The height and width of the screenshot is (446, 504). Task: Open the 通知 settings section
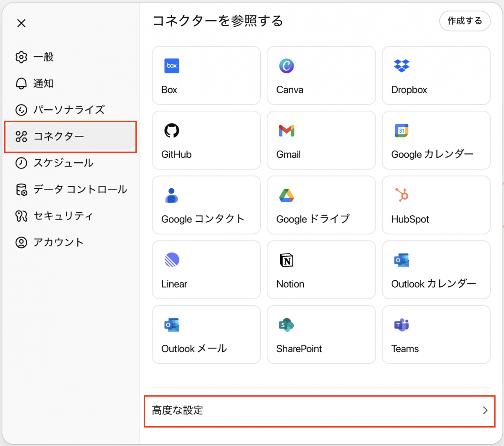[x=71, y=84]
